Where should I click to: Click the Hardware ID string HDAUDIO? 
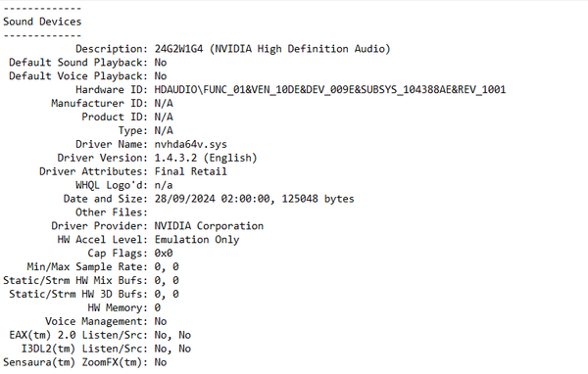point(330,89)
